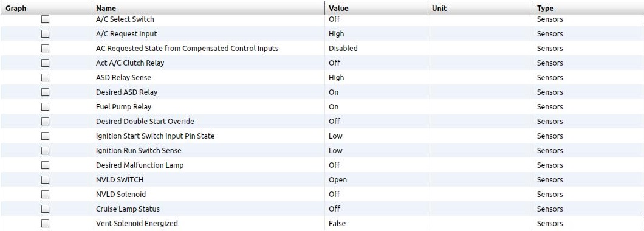Select graph checkbox for Cruise Lamp Status
Screen dimensions: 644x231
(x=45, y=209)
